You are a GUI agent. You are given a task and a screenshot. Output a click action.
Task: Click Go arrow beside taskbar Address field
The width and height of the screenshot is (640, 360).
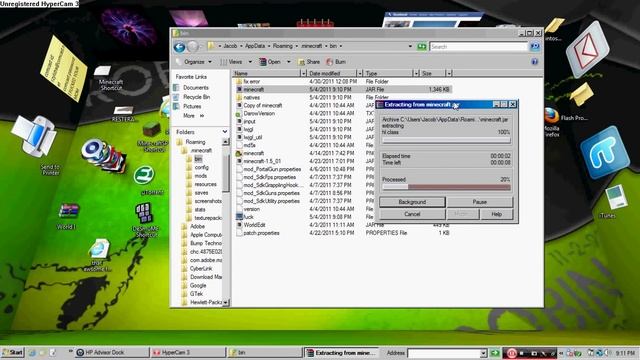pos(495,353)
